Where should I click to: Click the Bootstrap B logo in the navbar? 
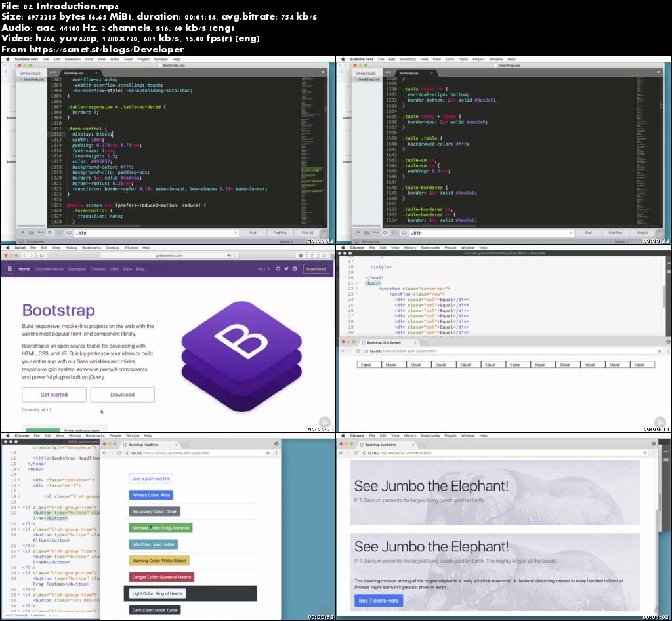[x=9, y=269]
